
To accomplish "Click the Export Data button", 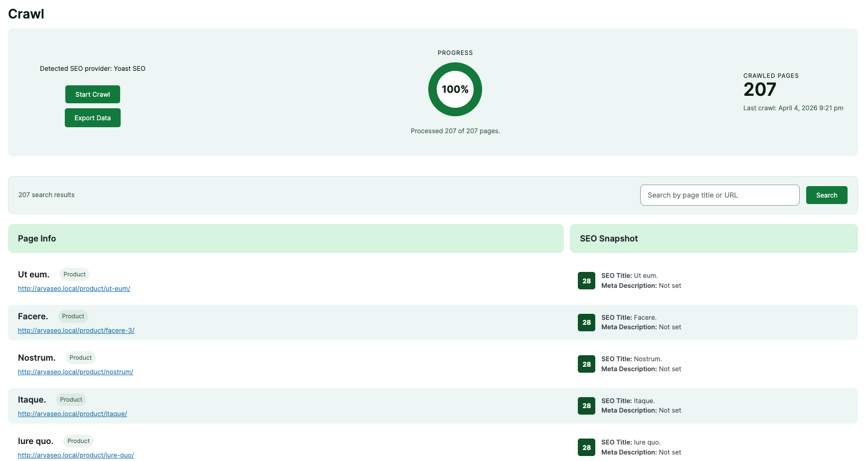I will [x=93, y=118].
